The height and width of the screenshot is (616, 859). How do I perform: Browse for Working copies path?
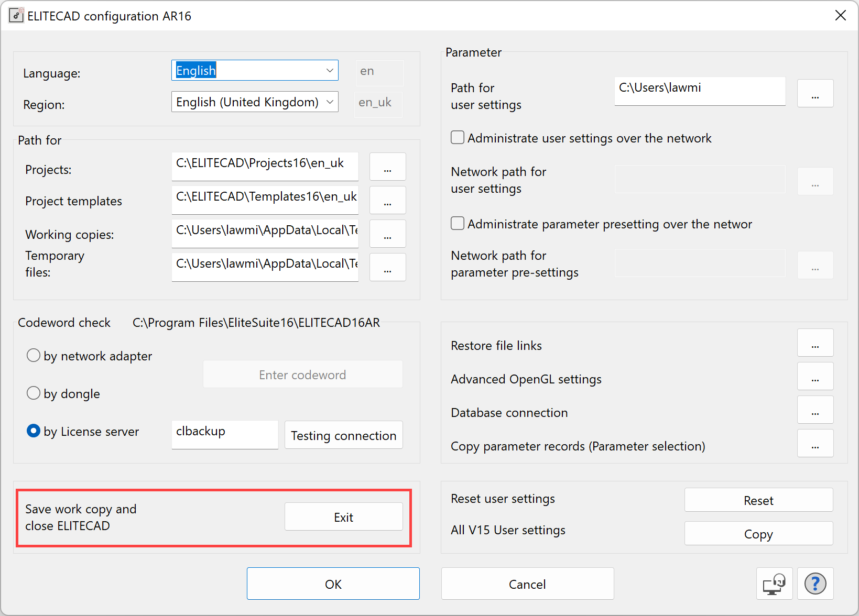[387, 234]
